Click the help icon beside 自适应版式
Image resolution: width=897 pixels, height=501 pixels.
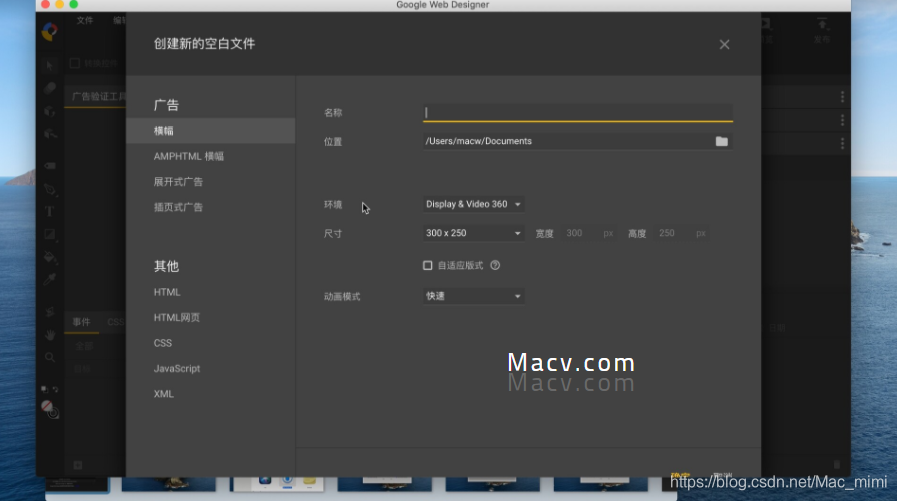pyautogui.click(x=495, y=265)
